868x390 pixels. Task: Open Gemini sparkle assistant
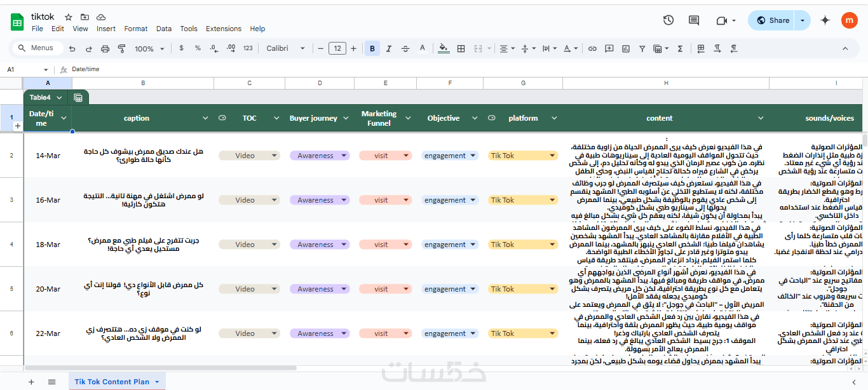click(x=825, y=20)
